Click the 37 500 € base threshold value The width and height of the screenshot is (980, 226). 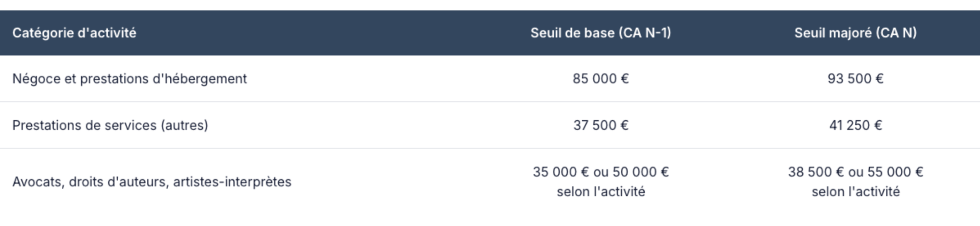600,125
